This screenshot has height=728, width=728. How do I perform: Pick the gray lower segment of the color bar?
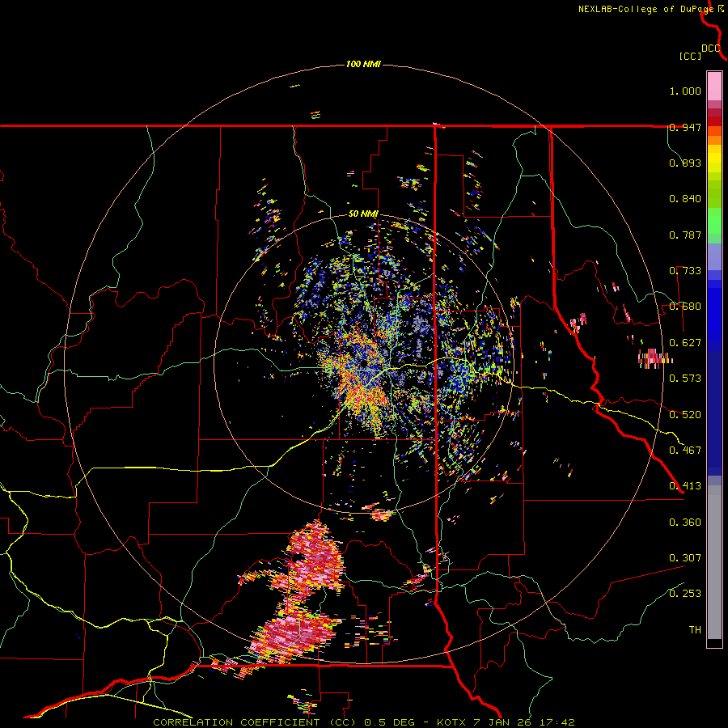(x=714, y=562)
